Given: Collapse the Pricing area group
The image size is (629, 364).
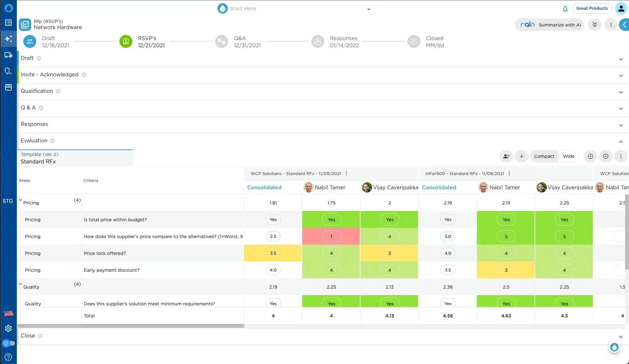Looking at the screenshot, I should (20, 200).
